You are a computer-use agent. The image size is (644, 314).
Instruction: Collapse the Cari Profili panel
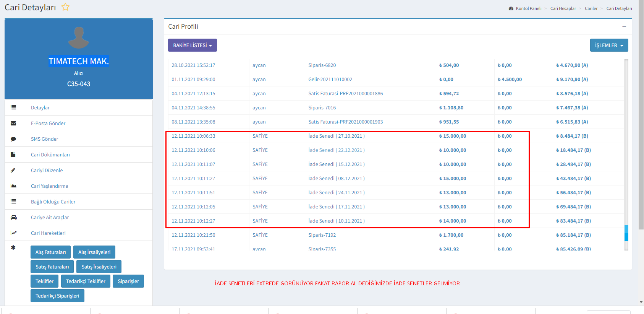click(x=624, y=26)
